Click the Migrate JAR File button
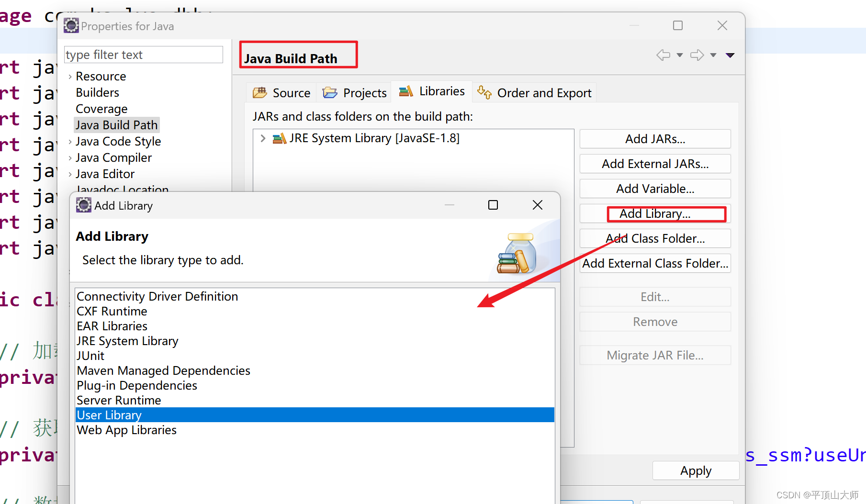This screenshot has height=504, width=866. click(654, 355)
